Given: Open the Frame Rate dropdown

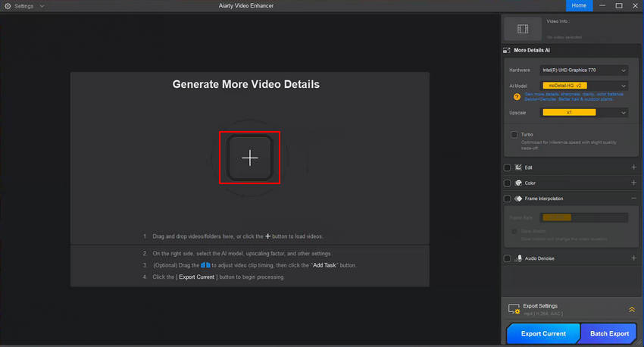Looking at the screenshot, I should coord(583,217).
